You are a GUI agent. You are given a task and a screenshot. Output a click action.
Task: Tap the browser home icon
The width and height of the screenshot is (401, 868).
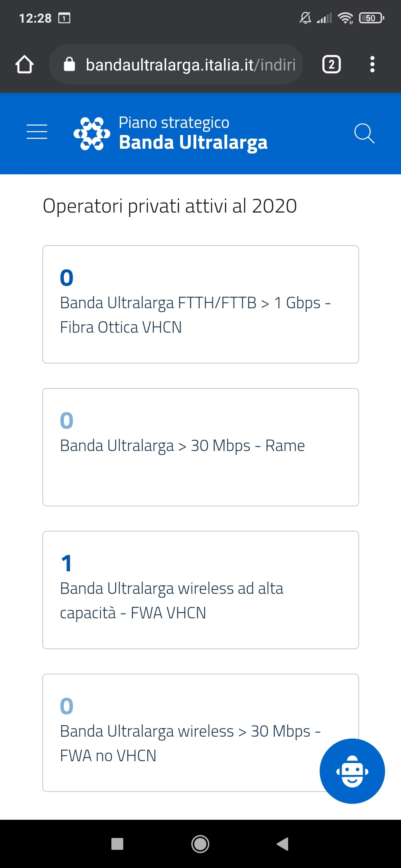click(x=25, y=65)
